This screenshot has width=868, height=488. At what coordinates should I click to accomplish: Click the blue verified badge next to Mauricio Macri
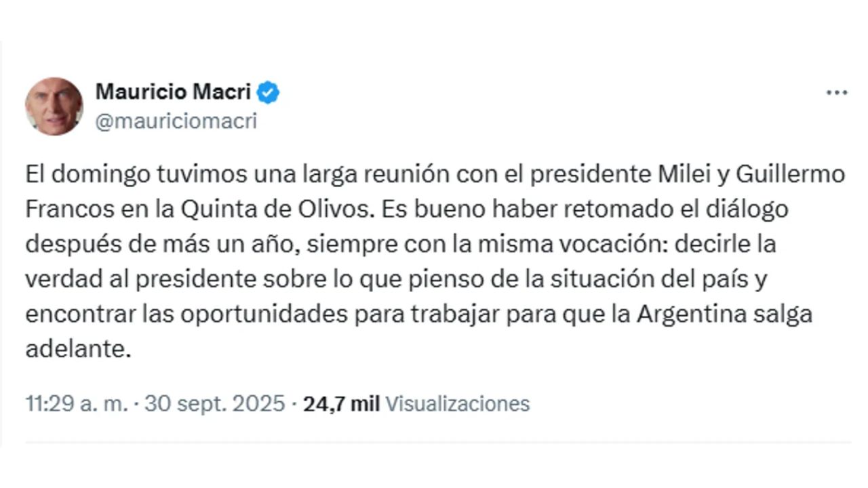tap(270, 91)
